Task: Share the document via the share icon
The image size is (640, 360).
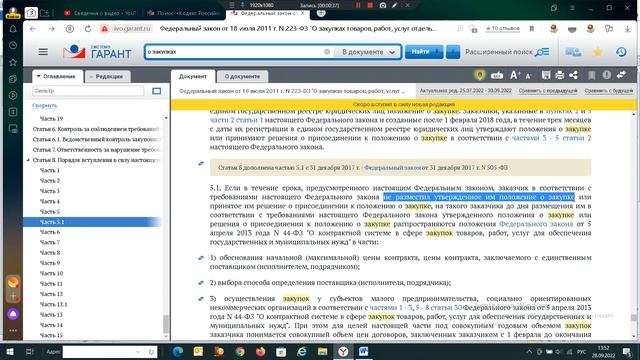Action: pos(573,75)
